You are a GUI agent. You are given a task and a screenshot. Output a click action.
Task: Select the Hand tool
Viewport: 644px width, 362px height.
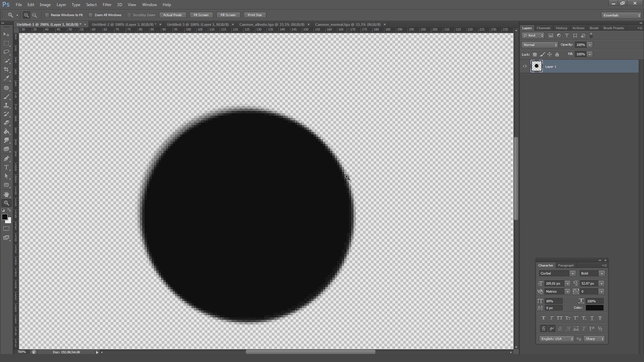(6, 194)
